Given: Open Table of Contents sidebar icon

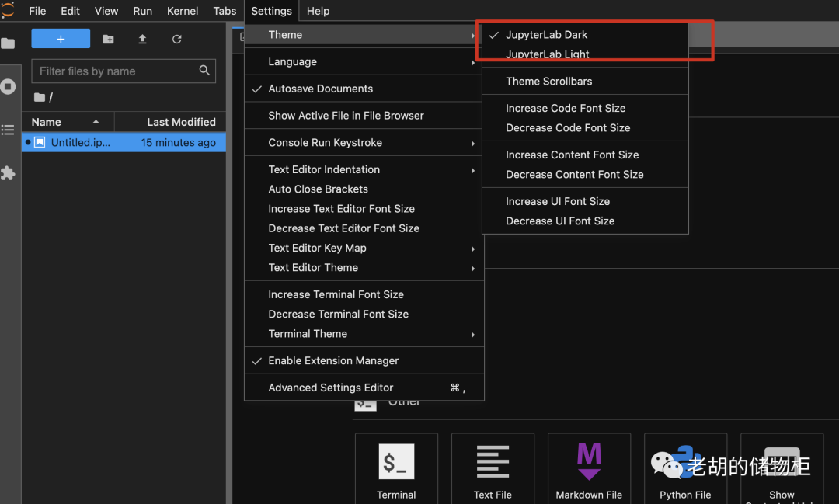Looking at the screenshot, I should click(8, 130).
